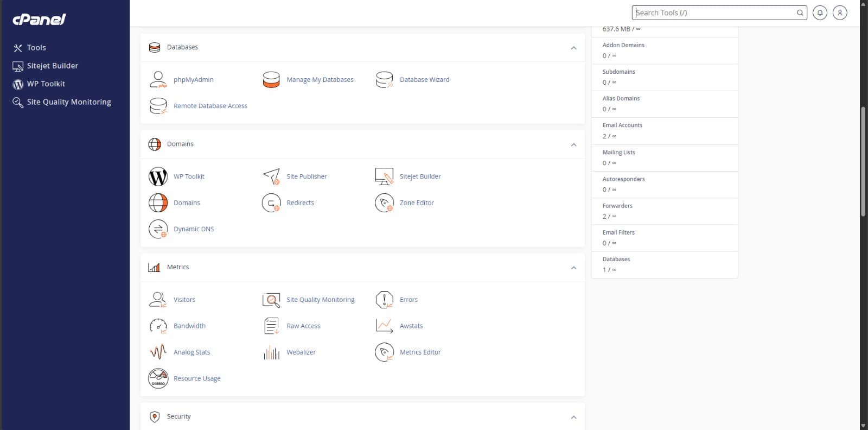Open the user account icon
The image size is (868, 430).
tap(840, 12)
